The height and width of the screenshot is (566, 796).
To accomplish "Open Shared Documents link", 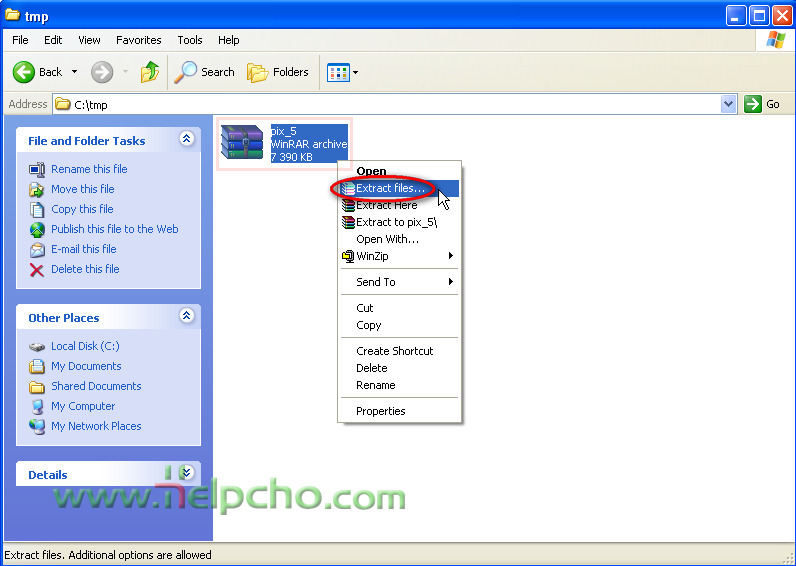I will pyautogui.click(x=96, y=386).
